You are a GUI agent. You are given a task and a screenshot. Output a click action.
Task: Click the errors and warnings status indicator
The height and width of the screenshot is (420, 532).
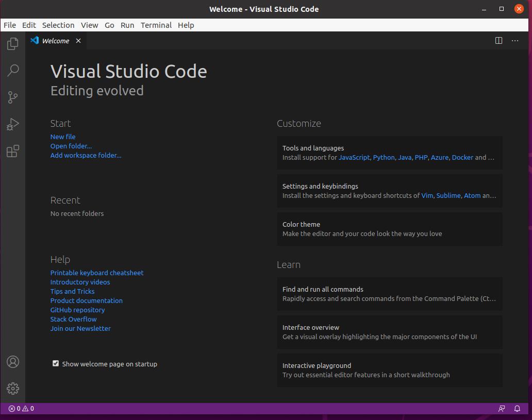pyautogui.click(x=21, y=409)
